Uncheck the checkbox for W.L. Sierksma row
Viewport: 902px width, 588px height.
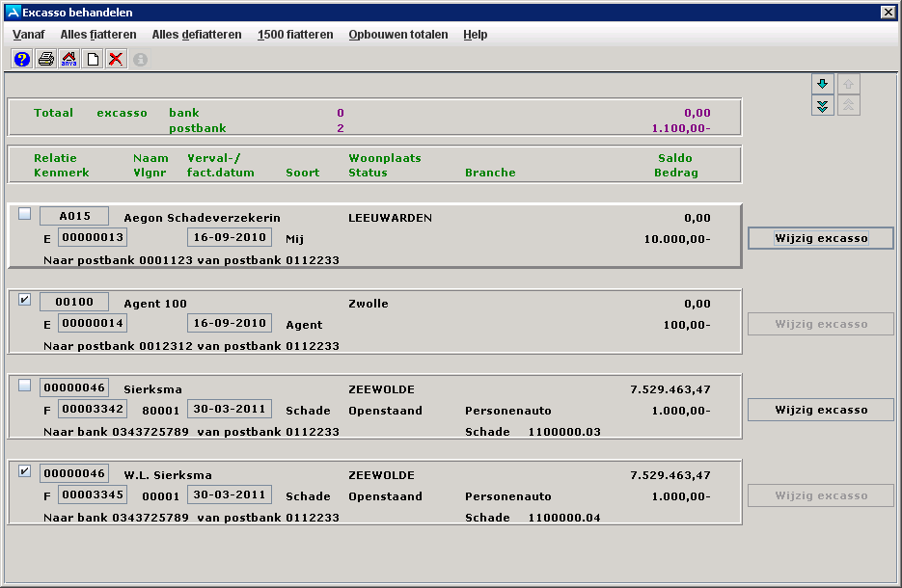25,471
